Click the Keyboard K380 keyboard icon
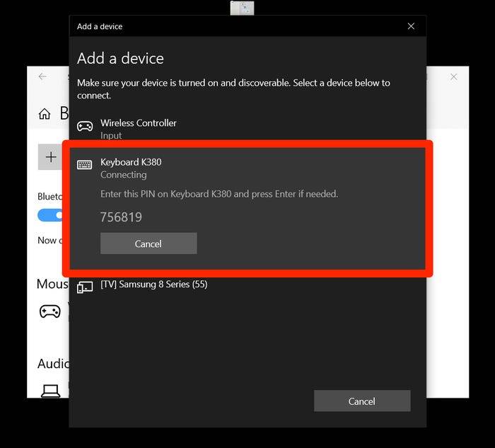 point(85,165)
